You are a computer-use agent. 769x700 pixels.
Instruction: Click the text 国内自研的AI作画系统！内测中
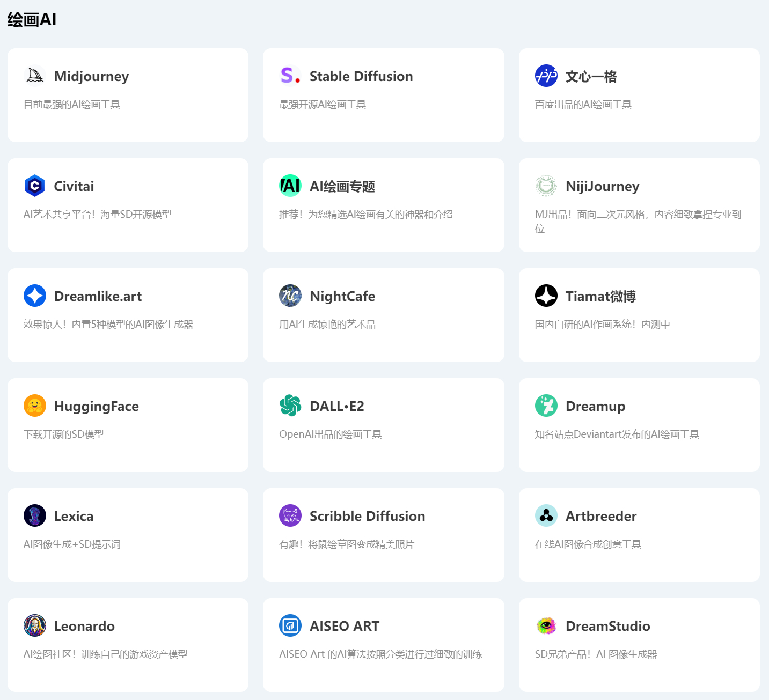point(603,325)
